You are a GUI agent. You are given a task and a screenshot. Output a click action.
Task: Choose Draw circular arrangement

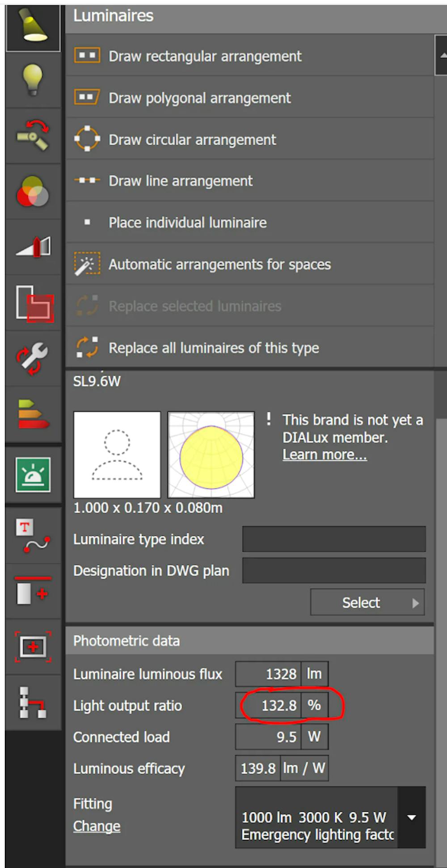pos(192,140)
